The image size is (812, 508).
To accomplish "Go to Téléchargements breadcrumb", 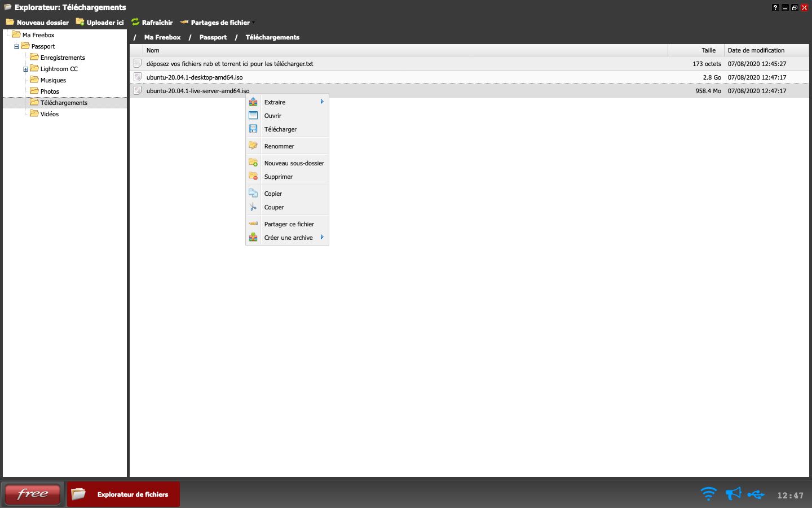I will tap(272, 37).
